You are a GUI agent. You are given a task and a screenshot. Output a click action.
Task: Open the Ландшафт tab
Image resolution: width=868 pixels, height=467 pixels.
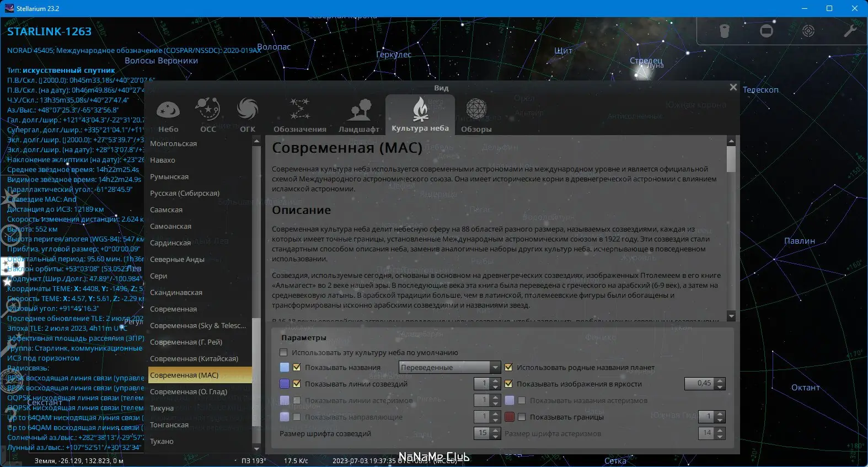359,115
